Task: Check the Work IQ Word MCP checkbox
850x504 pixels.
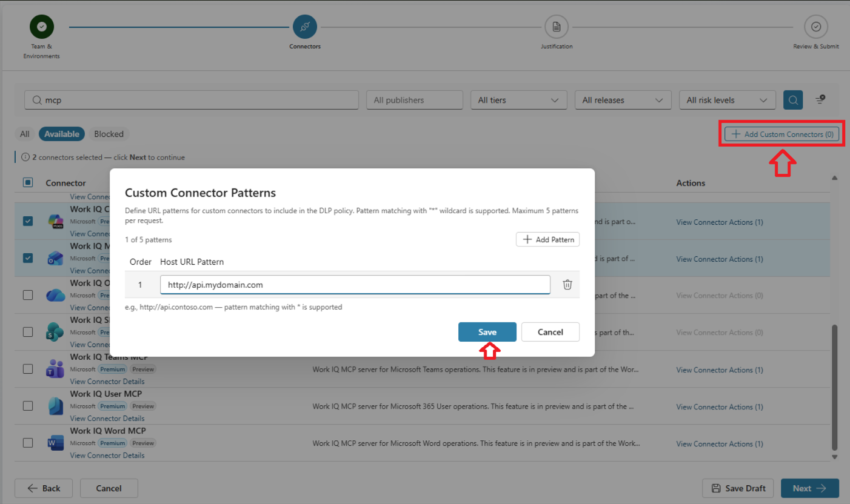Action: click(28, 443)
